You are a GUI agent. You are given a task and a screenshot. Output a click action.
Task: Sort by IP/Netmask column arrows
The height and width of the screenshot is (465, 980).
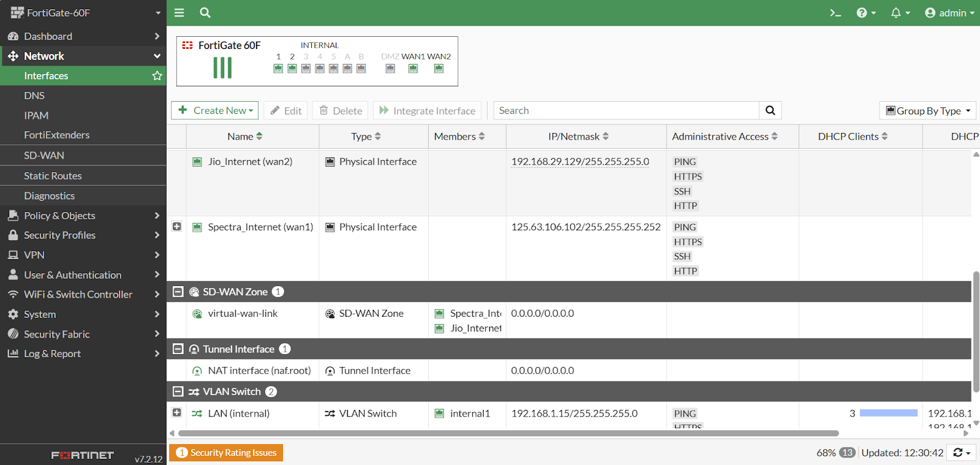point(605,136)
